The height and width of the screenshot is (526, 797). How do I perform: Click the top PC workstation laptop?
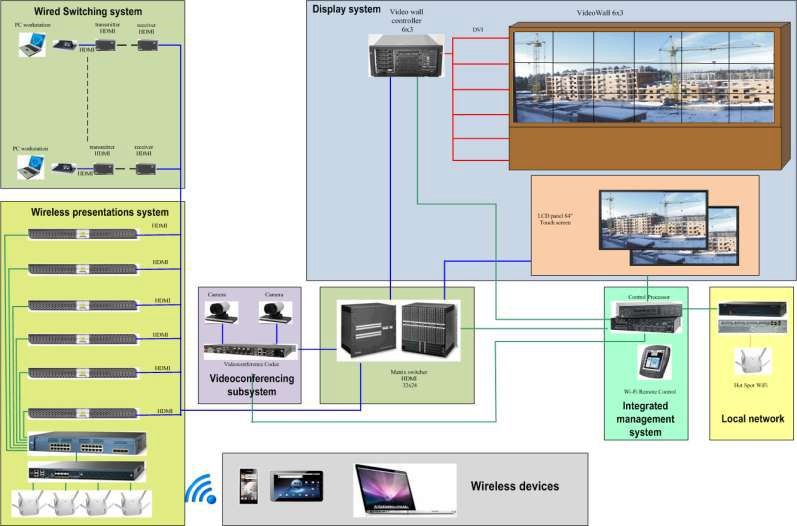pos(32,45)
